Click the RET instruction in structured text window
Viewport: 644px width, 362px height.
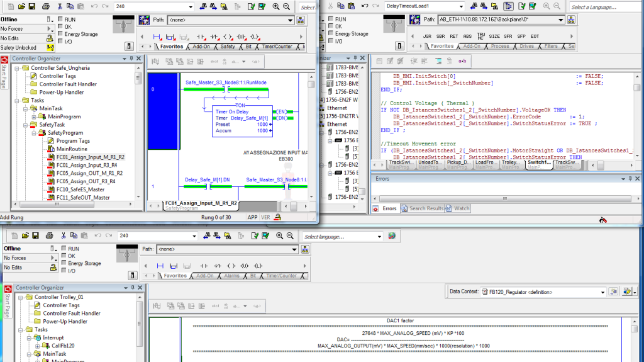[454, 37]
